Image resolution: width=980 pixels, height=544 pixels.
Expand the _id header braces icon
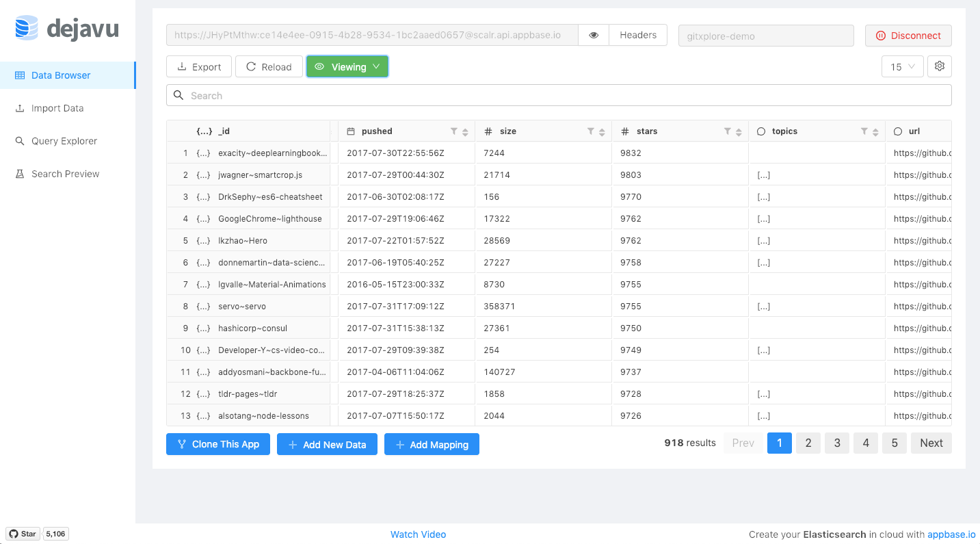pos(204,131)
